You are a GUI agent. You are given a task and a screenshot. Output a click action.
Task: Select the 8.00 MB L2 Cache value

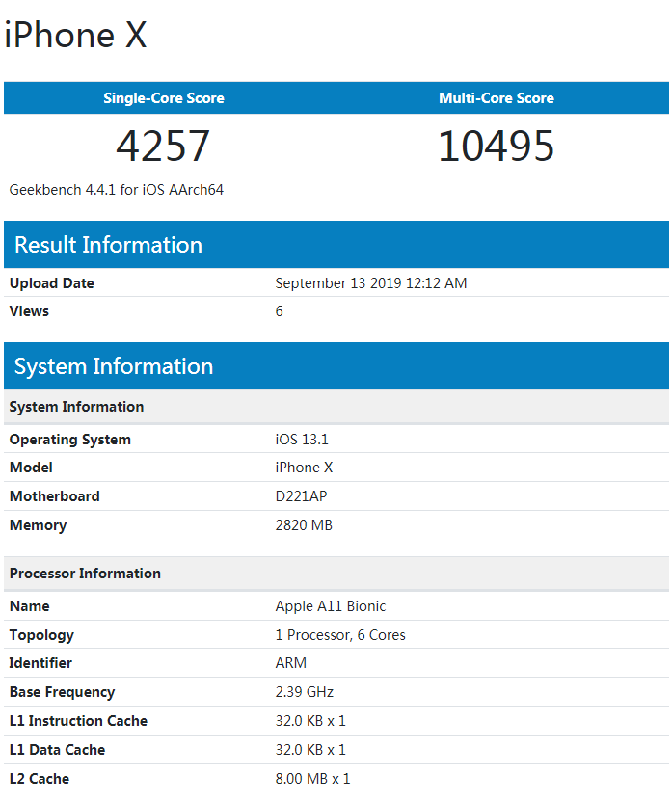click(312, 779)
